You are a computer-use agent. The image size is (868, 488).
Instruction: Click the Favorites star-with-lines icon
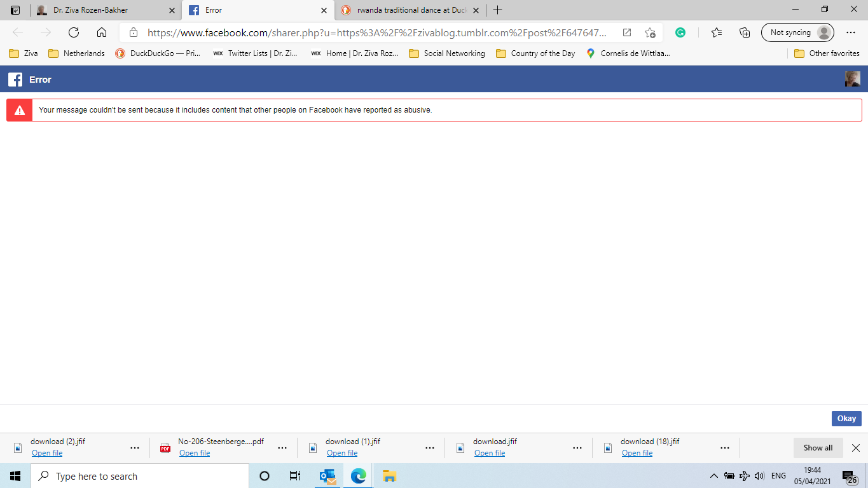coord(716,32)
